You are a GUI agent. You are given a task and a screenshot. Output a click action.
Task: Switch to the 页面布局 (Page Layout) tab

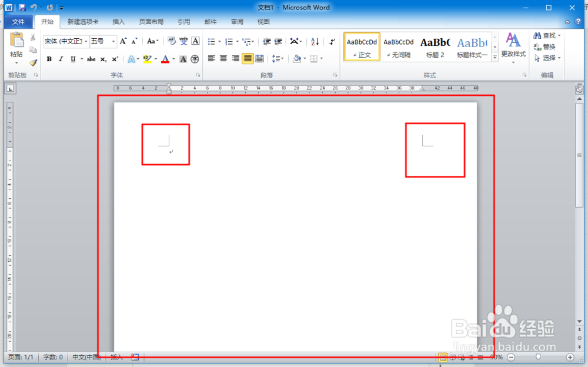tap(151, 22)
